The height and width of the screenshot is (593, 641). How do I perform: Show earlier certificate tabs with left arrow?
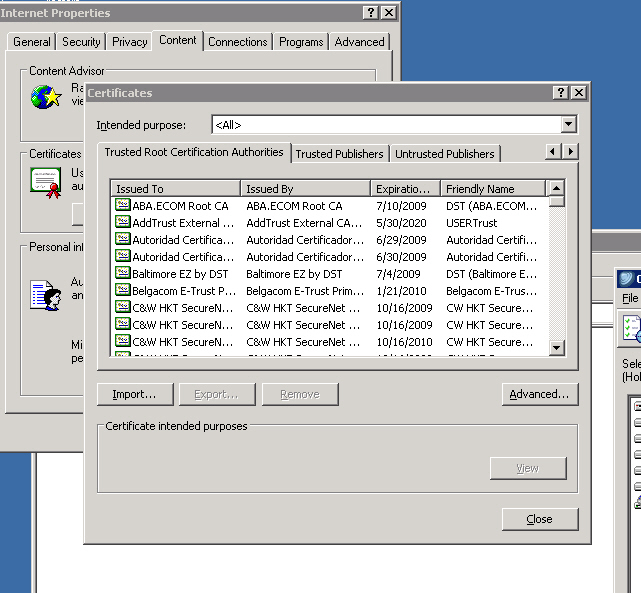tap(553, 152)
